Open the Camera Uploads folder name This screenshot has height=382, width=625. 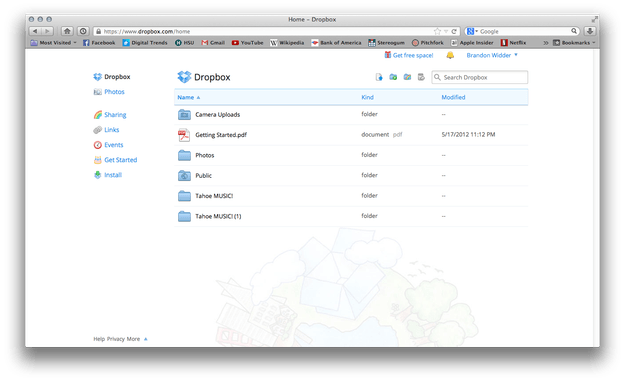218,115
